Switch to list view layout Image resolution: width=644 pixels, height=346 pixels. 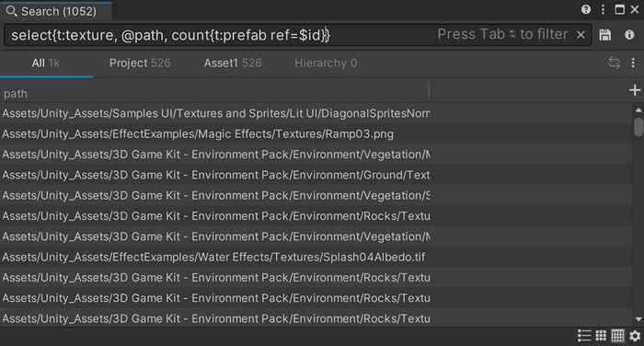point(584,336)
